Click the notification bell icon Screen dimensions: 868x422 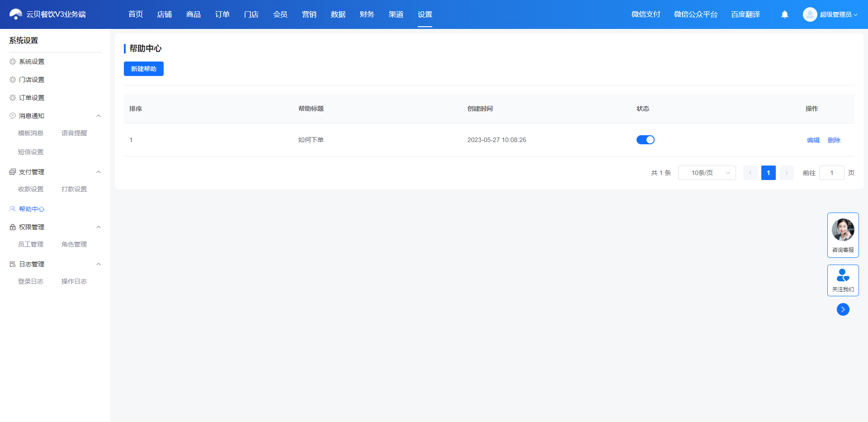pos(785,14)
